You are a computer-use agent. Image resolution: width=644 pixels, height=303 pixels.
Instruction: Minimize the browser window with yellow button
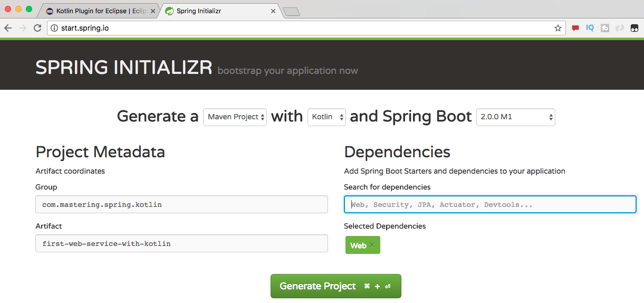pyautogui.click(x=18, y=9)
